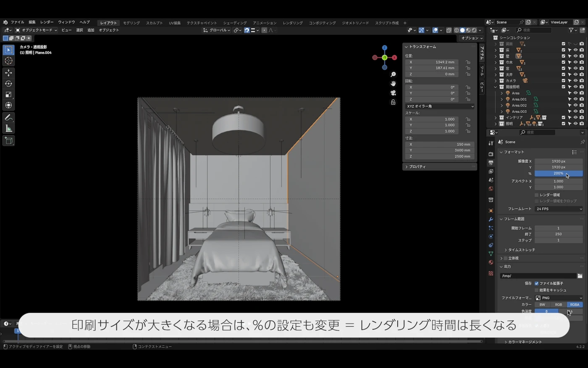Select the Rotate tool
Image resolution: width=588 pixels, height=368 pixels.
(8, 84)
